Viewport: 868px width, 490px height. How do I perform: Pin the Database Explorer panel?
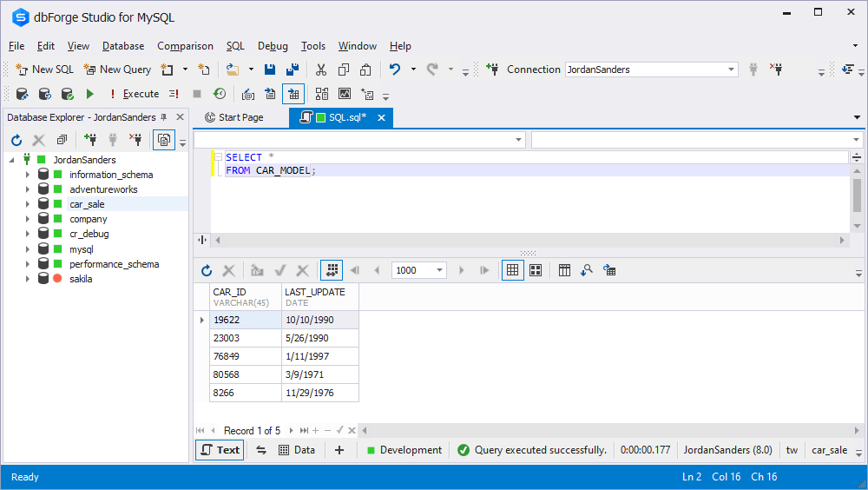tap(164, 117)
